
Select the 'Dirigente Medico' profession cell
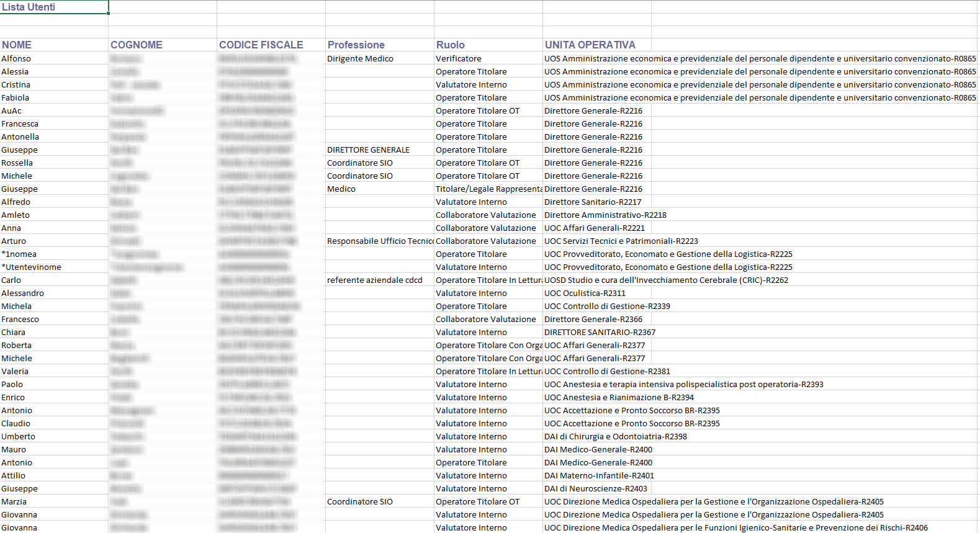click(380, 58)
